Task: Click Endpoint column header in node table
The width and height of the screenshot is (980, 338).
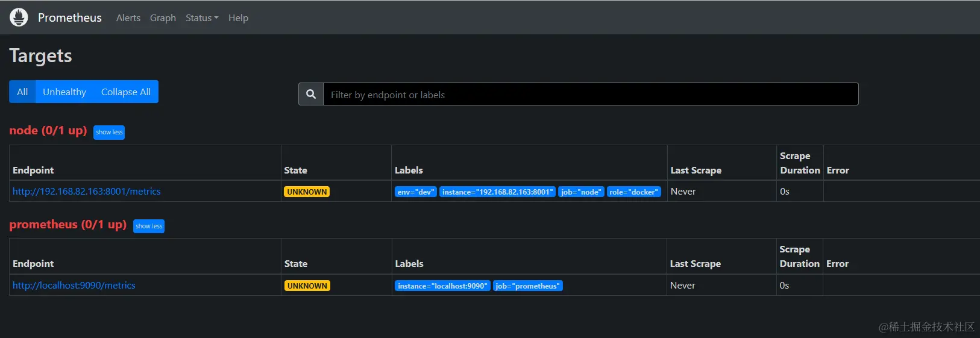Action: (33, 170)
